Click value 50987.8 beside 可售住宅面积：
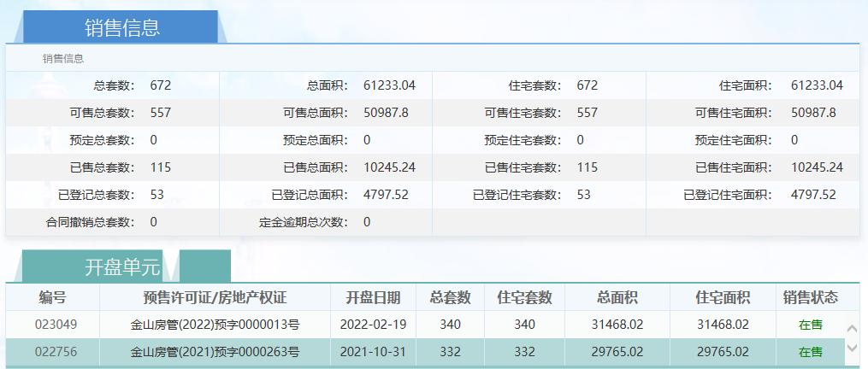The width and height of the screenshot is (868, 369). click(814, 113)
